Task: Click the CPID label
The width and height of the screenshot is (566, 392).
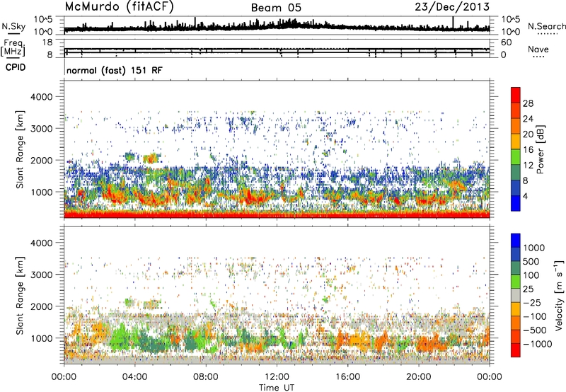Action: click(x=16, y=67)
